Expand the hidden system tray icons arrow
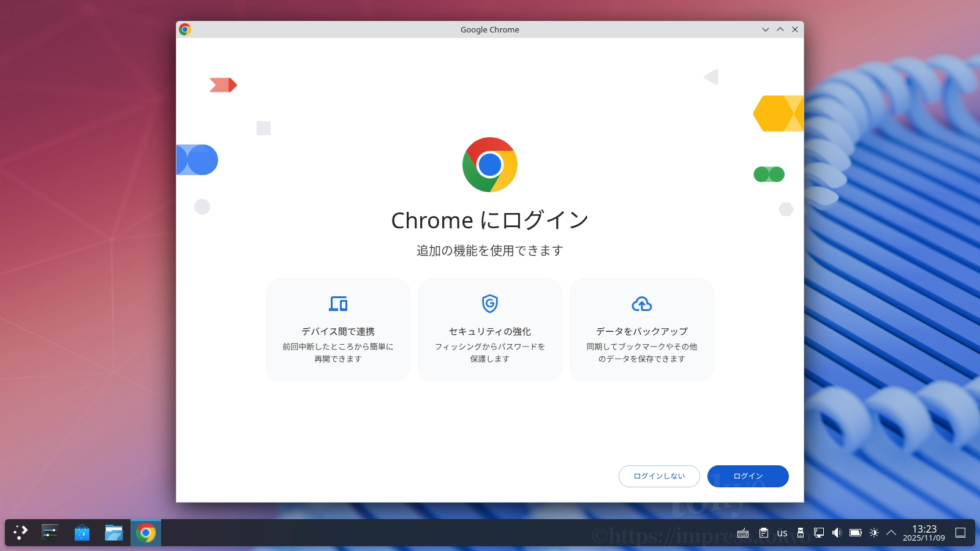 (x=891, y=533)
